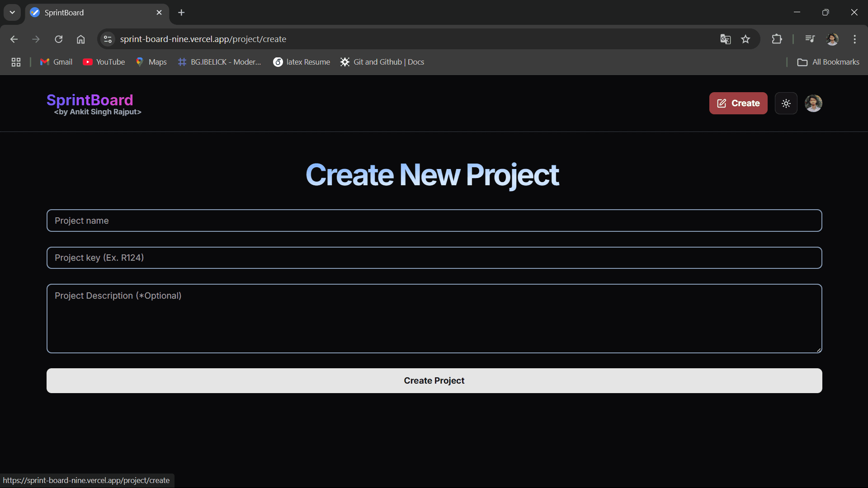
Task: Click the Project key input field
Action: click(434, 258)
